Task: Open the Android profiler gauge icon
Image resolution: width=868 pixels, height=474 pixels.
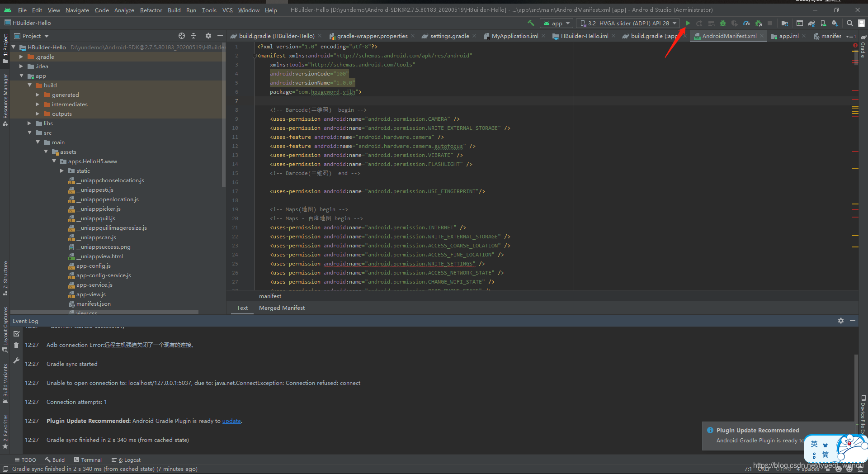Action: (746, 23)
